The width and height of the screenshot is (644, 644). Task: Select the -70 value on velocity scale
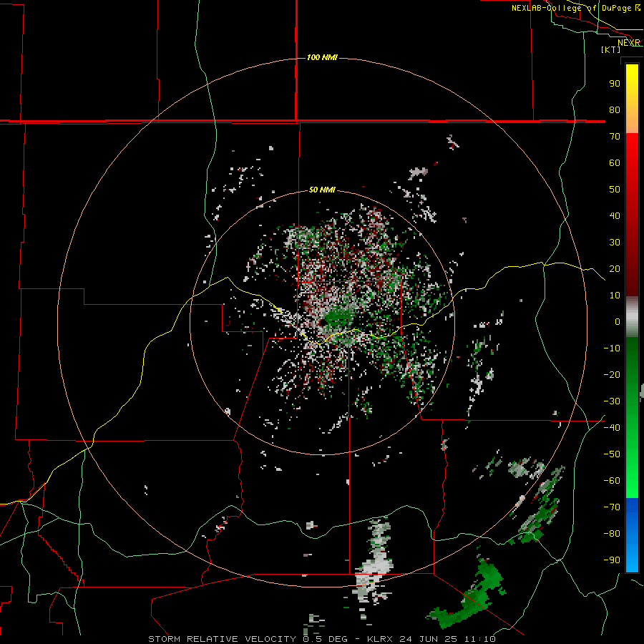(612, 507)
